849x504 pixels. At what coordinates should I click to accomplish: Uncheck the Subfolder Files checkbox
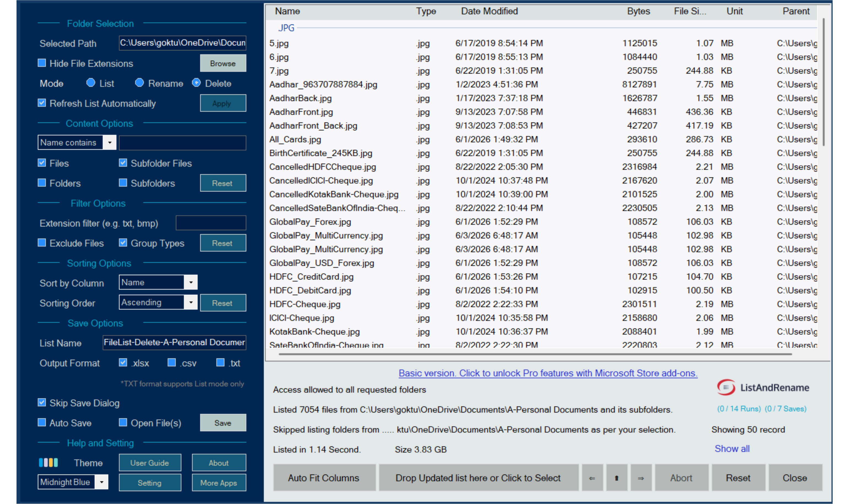tap(123, 163)
